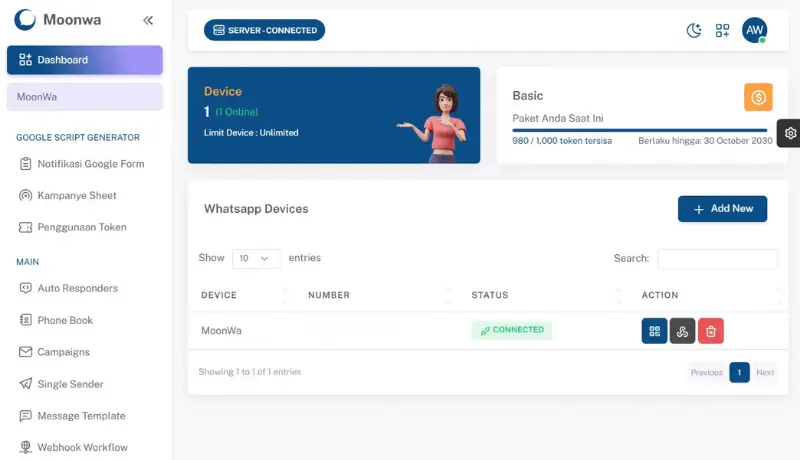Open the Show entries dropdown

[x=256, y=259]
